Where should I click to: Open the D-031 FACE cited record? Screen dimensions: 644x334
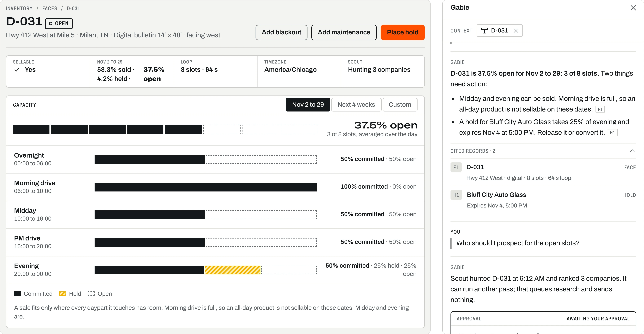point(543,172)
